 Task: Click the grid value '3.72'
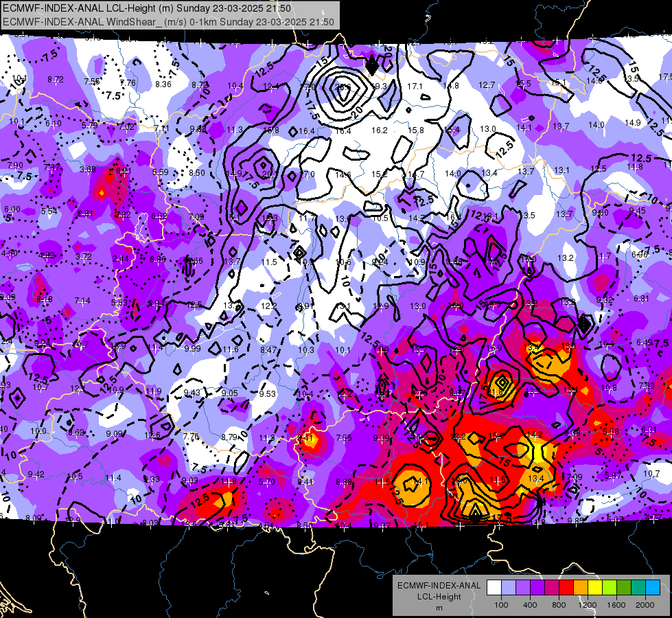point(84,256)
